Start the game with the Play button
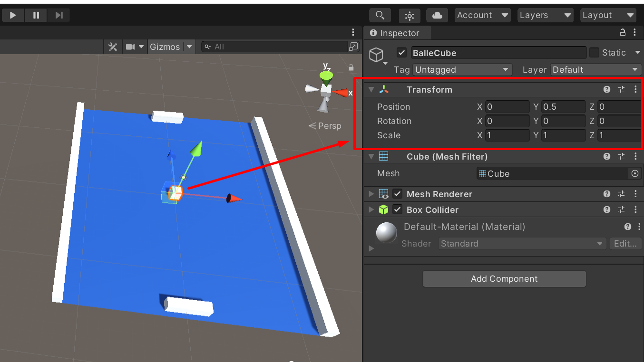Image resolution: width=644 pixels, height=362 pixels. [x=12, y=15]
